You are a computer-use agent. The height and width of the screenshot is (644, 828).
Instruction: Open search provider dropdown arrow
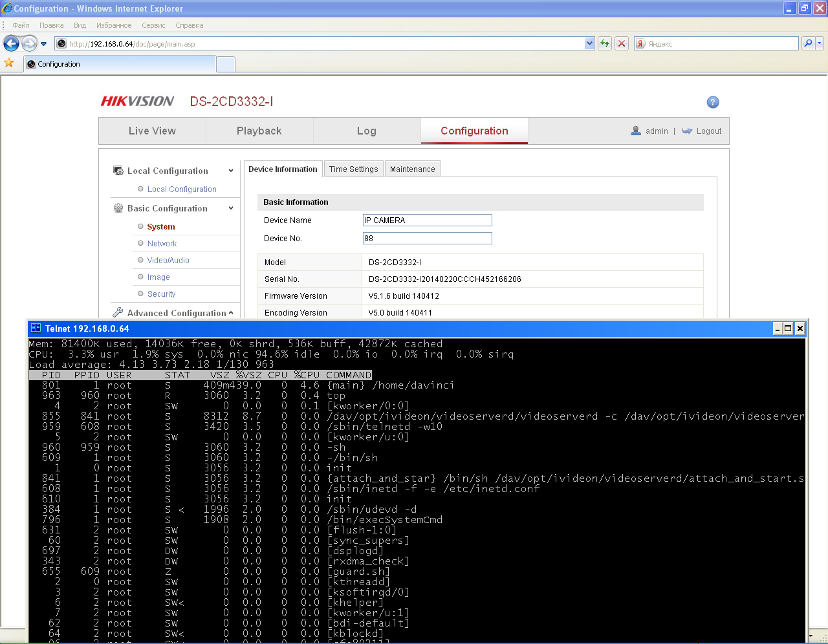(820, 43)
